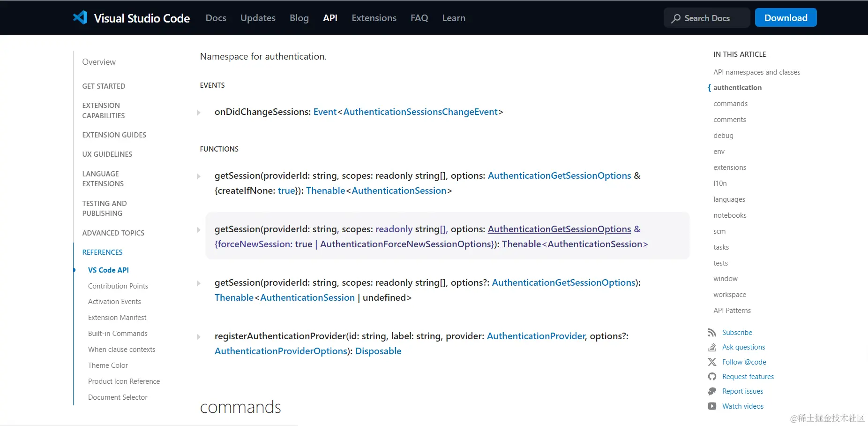The width and height of the screenshot is (868, 426).
Task: Click the Report issues comment icon
Action: click(x=712, y=391)
